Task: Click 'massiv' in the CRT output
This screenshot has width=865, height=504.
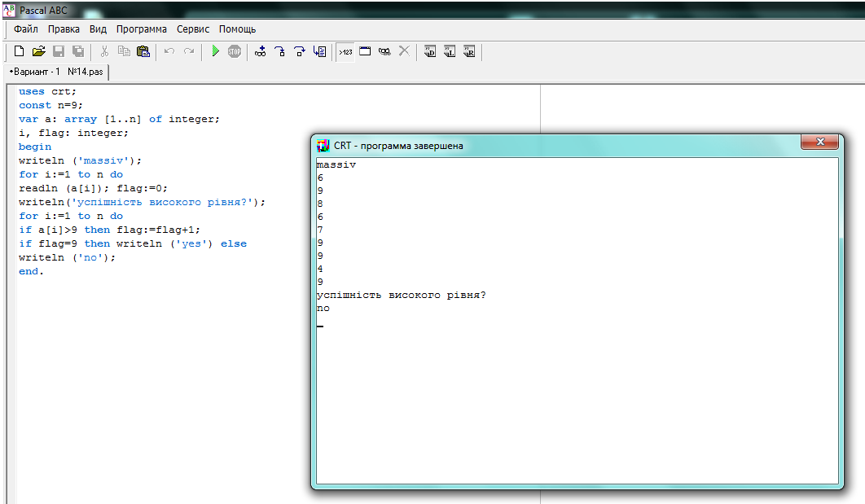Action: coord(336,164)
